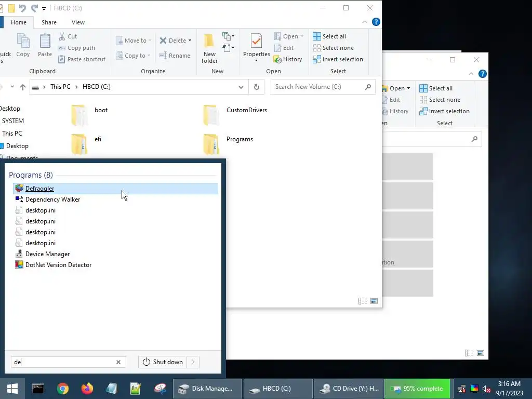This screenshot has height=399, width=532.
Task: Open the CustomDrivers folder
Action: [235, 115]
